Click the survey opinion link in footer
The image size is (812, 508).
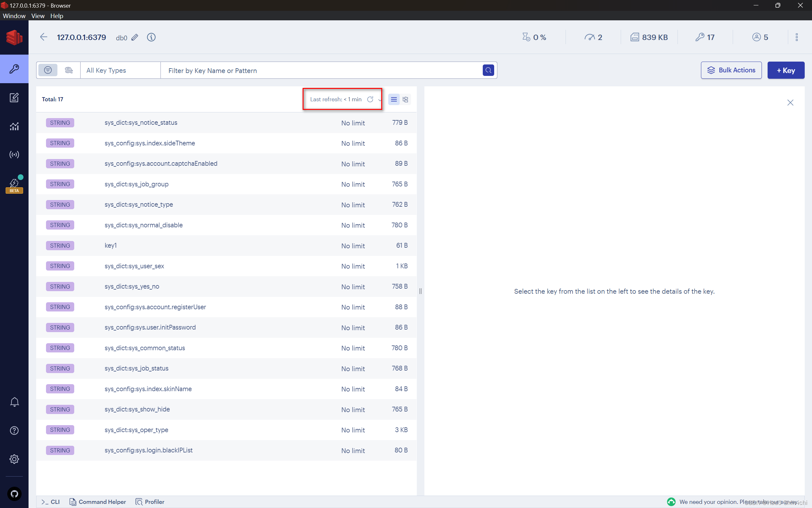tap(738, 502)
